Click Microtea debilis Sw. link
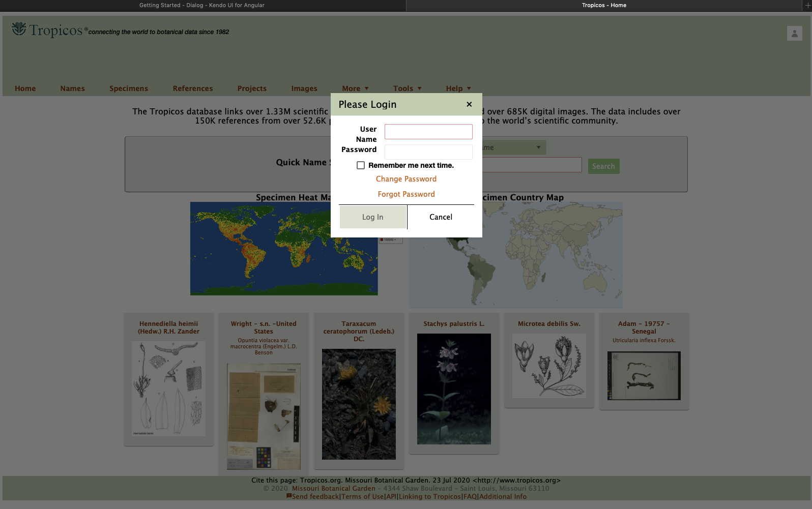812x509 pixels. tap(549, 324)
